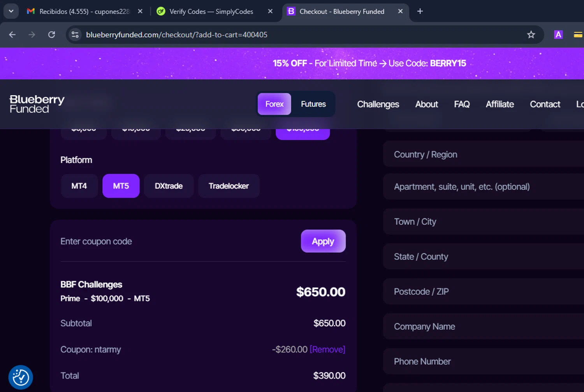Remove the ntarmy coupon
Viewport: 584px width, 392px height.
(x=327, y=349)
